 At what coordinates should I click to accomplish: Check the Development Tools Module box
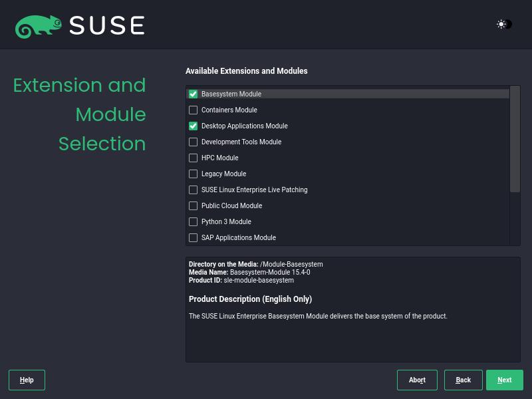(194, 142)
